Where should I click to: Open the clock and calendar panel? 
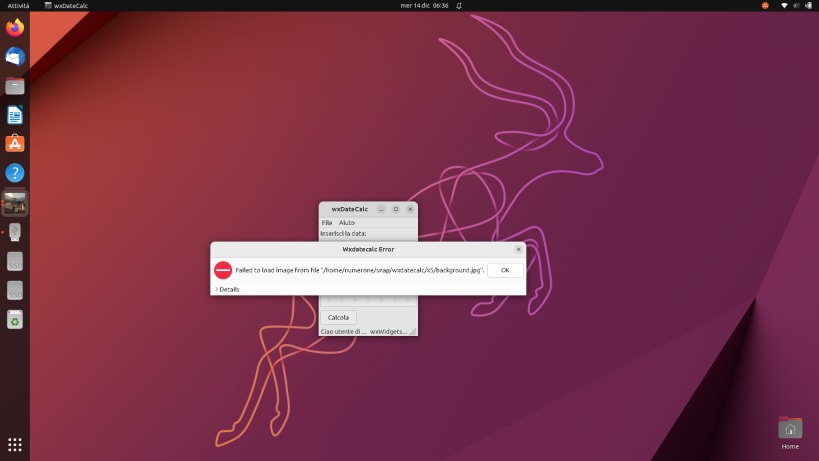point(424,6)
